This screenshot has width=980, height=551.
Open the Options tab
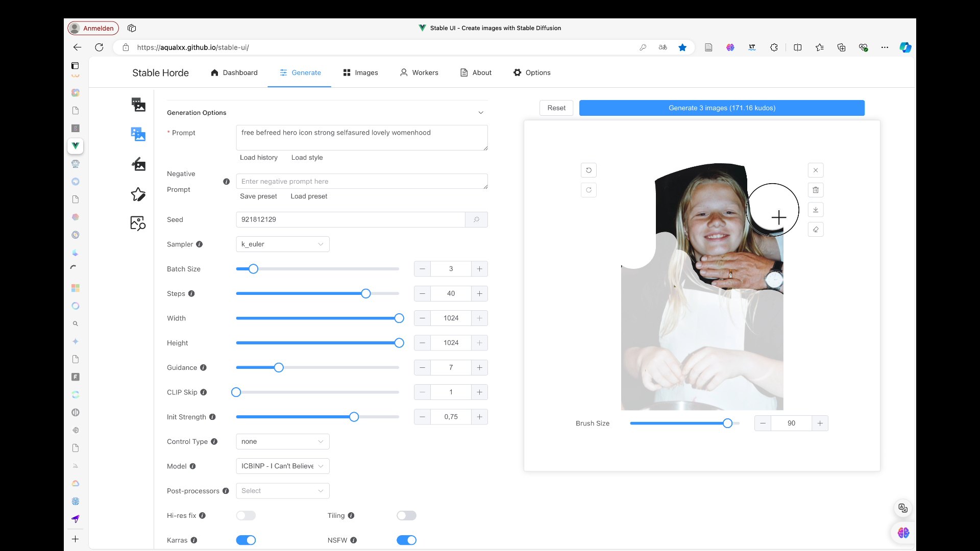pos(532,72)
